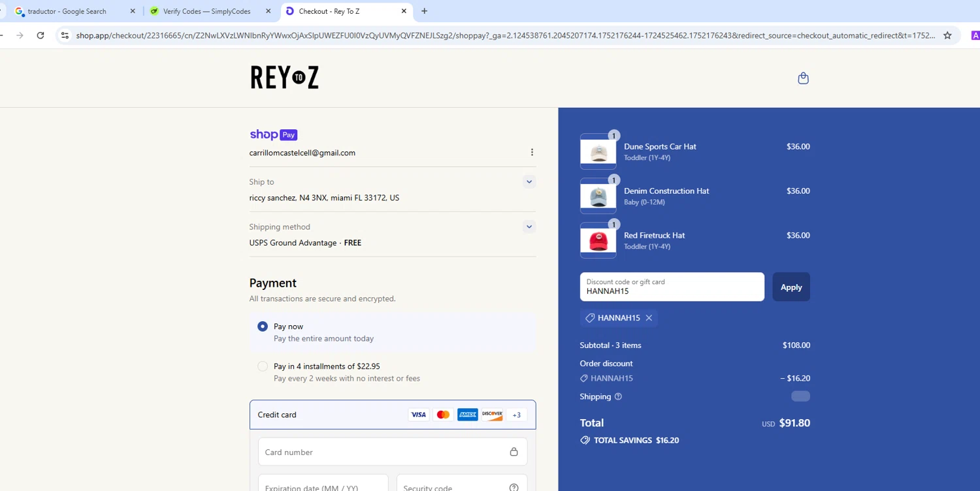Screen dimensions: 980x491
Task: Open a new browser tab
Action: [x=425, y=11]
